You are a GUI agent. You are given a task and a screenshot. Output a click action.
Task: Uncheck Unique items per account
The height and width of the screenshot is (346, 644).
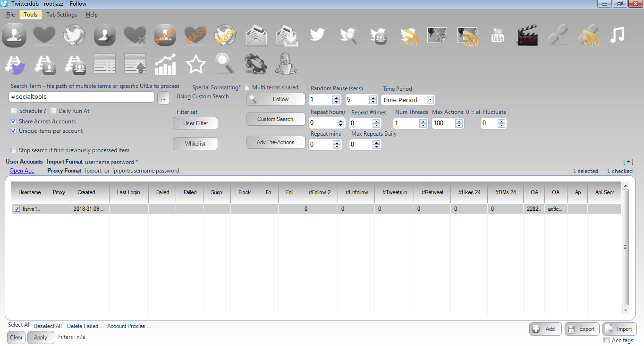click(14, 131)
